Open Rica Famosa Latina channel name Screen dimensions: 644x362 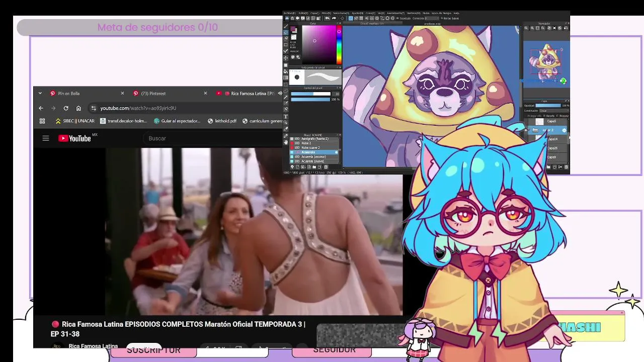click(93, 346)
